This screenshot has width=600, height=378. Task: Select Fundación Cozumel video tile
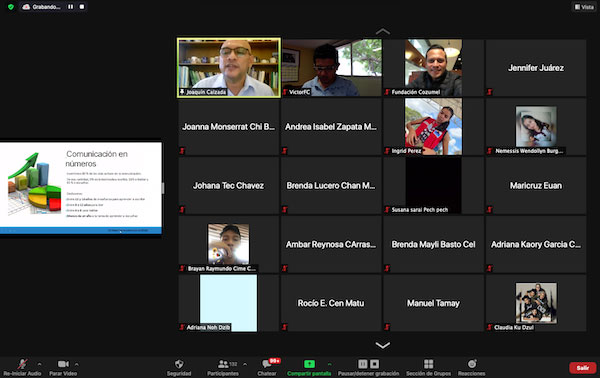434,68
